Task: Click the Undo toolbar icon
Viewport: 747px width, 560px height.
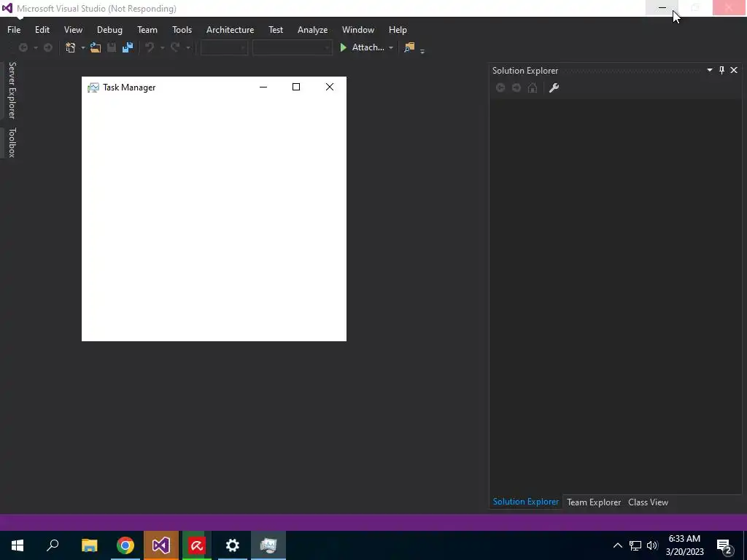Action: coord(150,47)
